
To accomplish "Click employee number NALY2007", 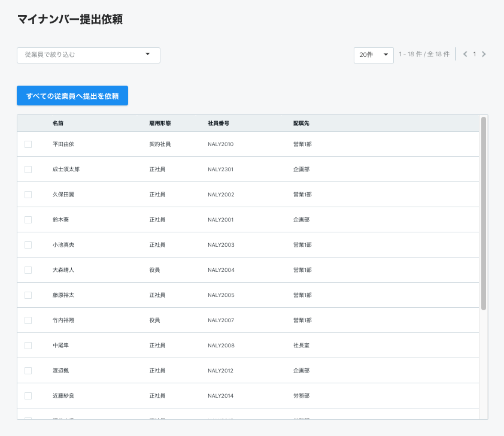I will (221, 320).
